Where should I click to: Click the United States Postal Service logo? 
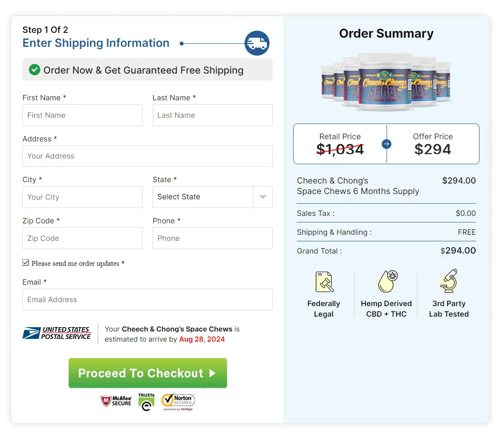(x=57, y=333)
